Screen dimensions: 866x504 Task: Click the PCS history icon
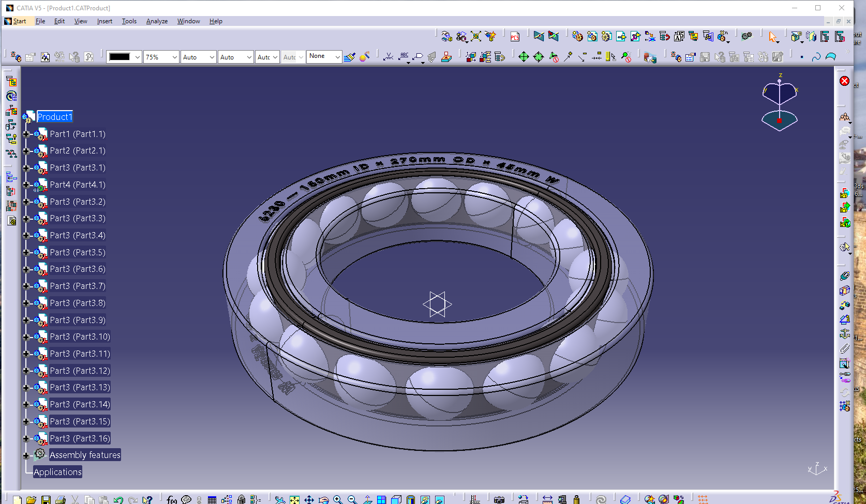pos(515,36)
